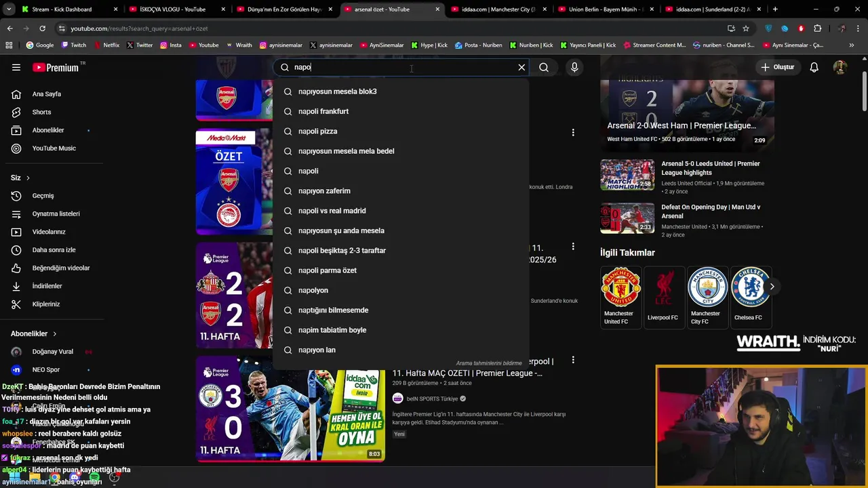Select suggestion 'napolyon'
Image resolution: width=868 pixels, height=488 pixels.
[x=400, y=290]
